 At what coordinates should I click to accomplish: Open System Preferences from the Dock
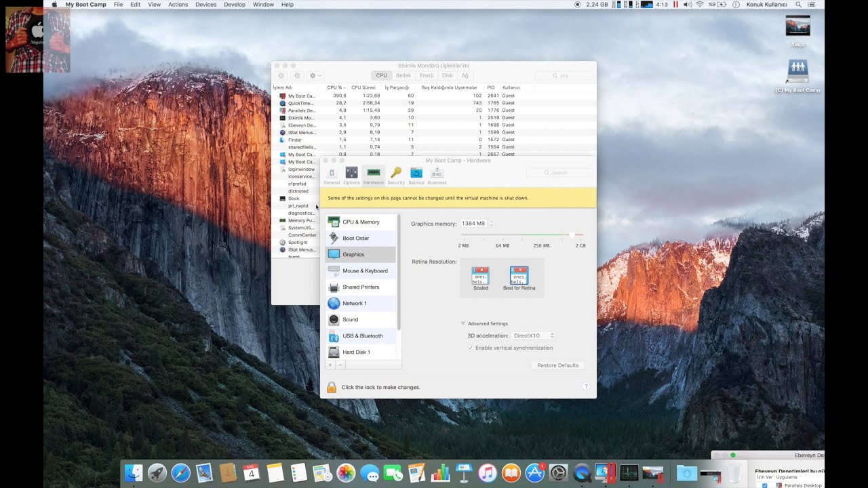tap(558, 472)
